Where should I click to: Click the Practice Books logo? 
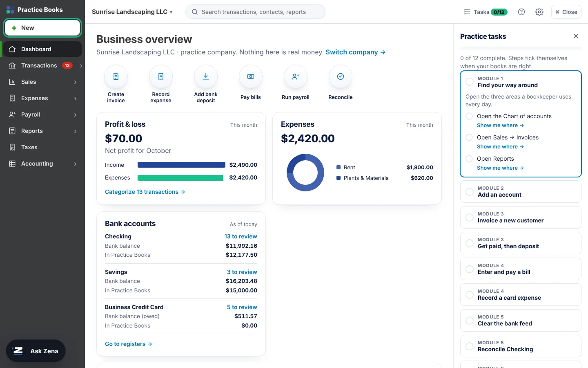(10, 10)
